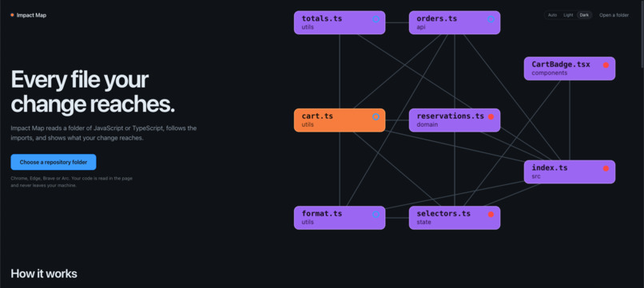
Task: Click red dot indicator on index.ts
Action: [606, 168]
